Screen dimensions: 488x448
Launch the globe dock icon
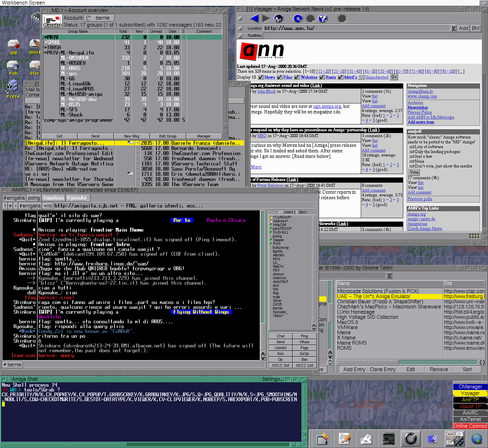coord(477,439)
